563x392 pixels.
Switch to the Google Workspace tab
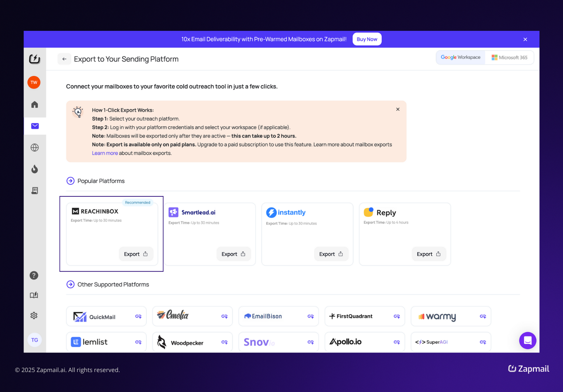click(461, 57)
